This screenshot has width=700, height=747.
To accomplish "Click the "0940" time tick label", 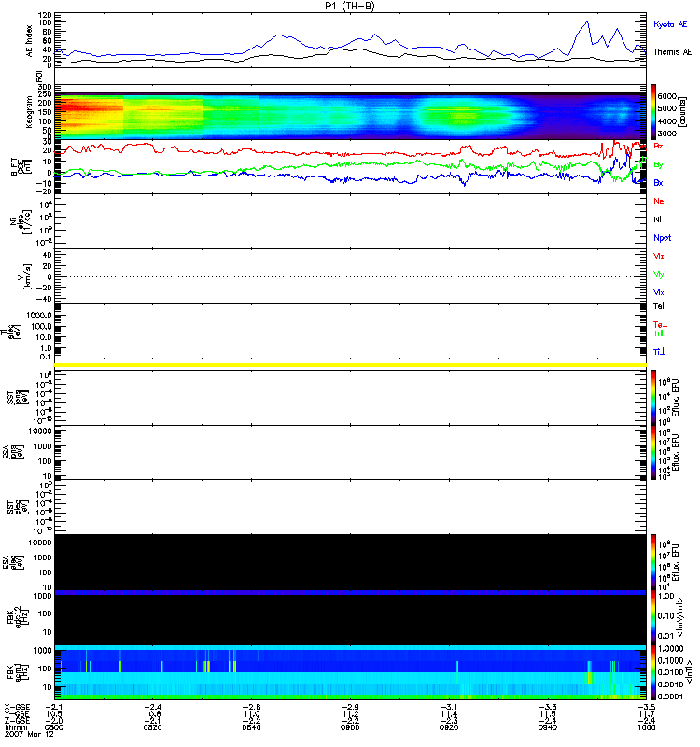I will 548,727.
